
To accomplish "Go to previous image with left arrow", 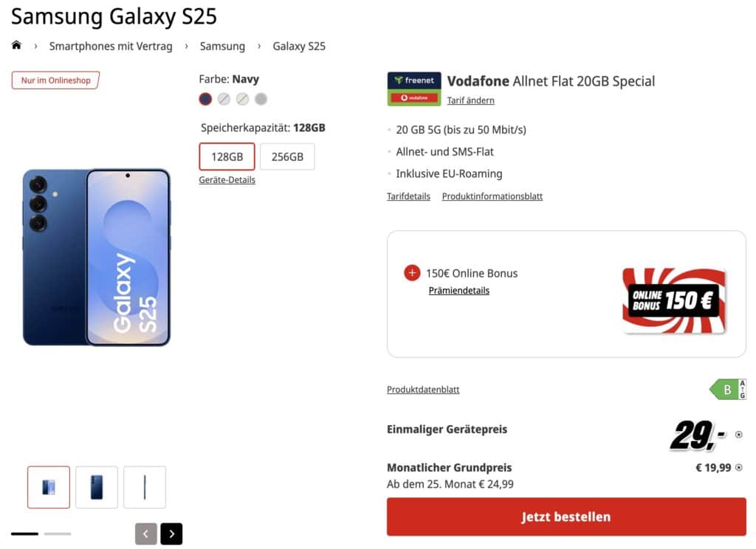I will coord(146,534).
